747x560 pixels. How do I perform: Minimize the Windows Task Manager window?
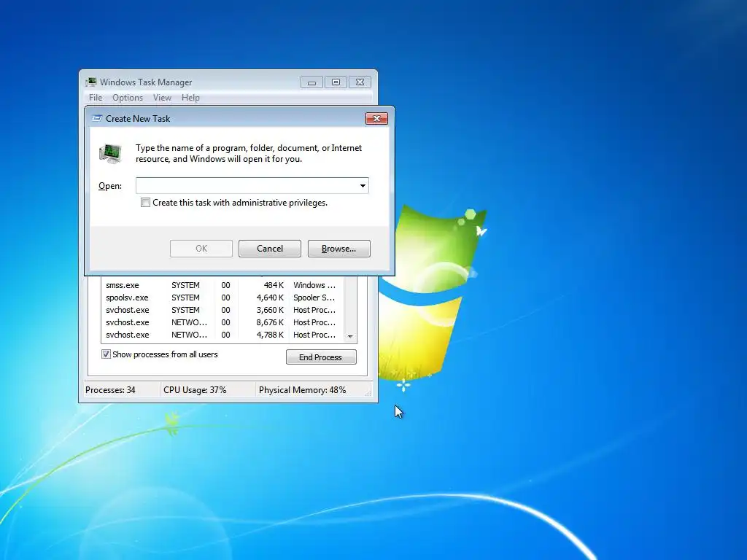[x=311, y=82]
